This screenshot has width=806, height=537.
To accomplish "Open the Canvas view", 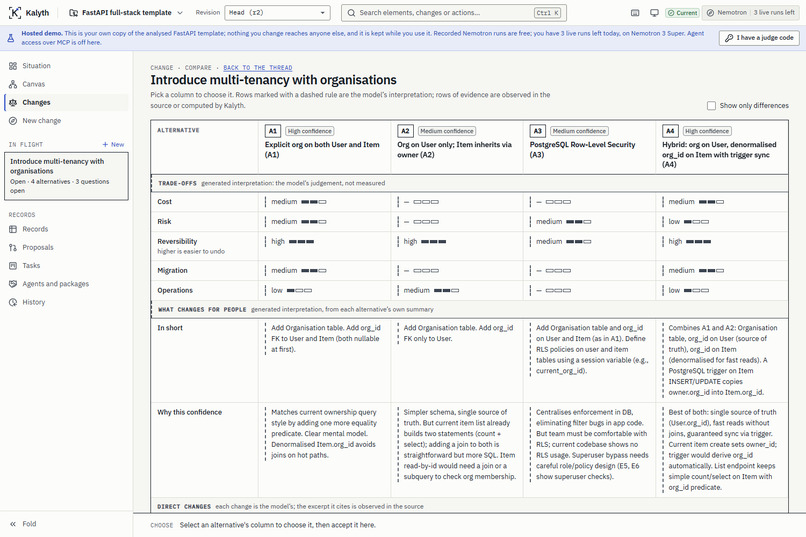I will point(66,84).
